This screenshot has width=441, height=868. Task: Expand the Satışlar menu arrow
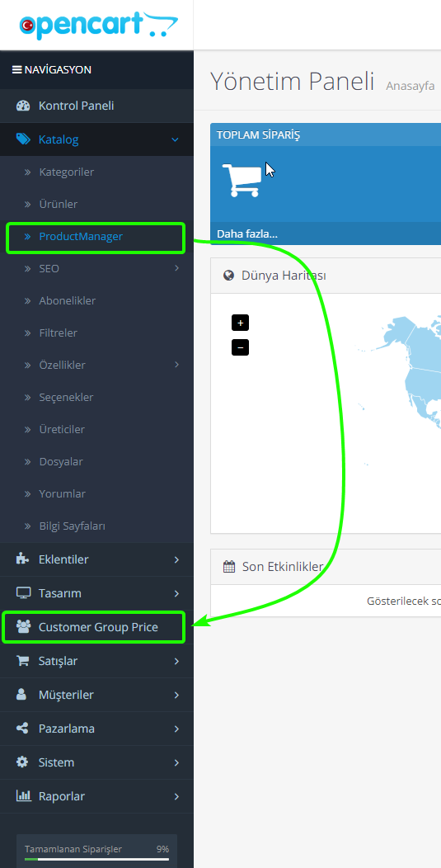pyautogui.click(x=176, y=661)
